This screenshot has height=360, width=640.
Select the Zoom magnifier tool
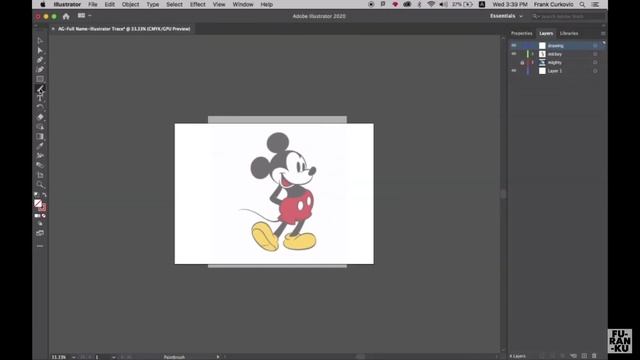[x=40, y=184]
